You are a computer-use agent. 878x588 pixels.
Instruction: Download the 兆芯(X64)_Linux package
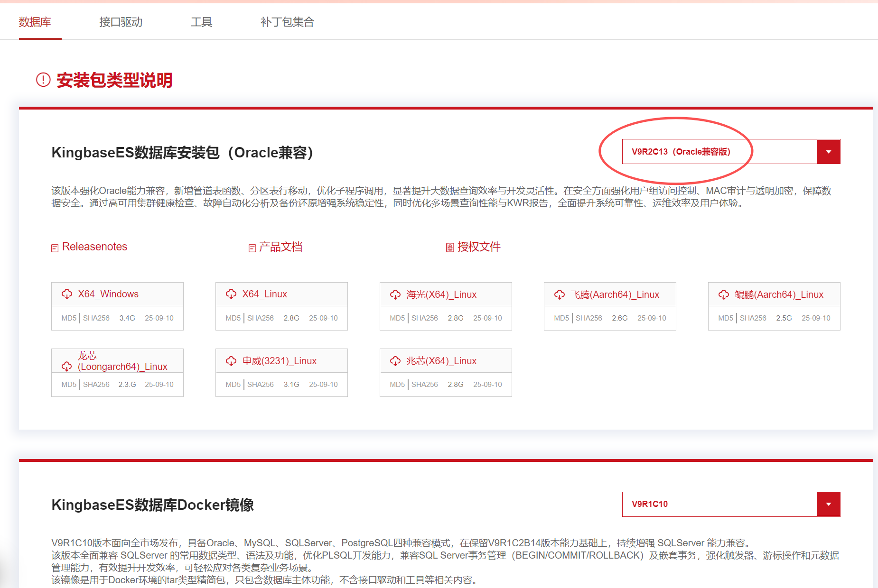(441, 361)
